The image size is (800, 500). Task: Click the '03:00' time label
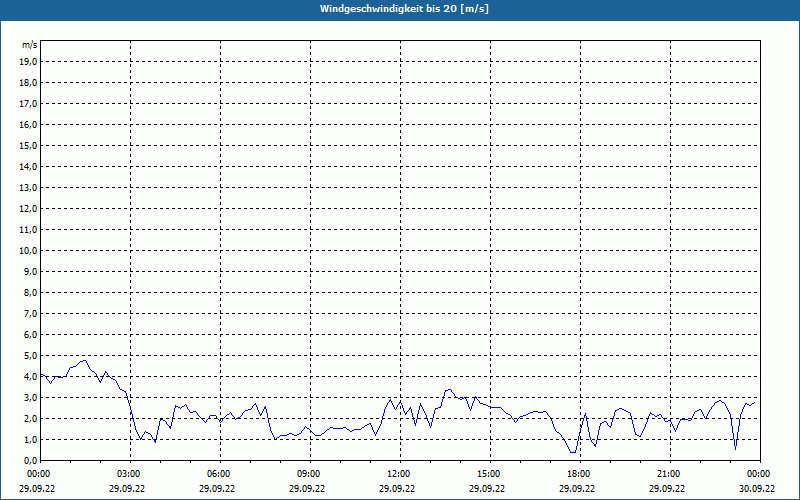pyautogui.click(x=131, y=474)
